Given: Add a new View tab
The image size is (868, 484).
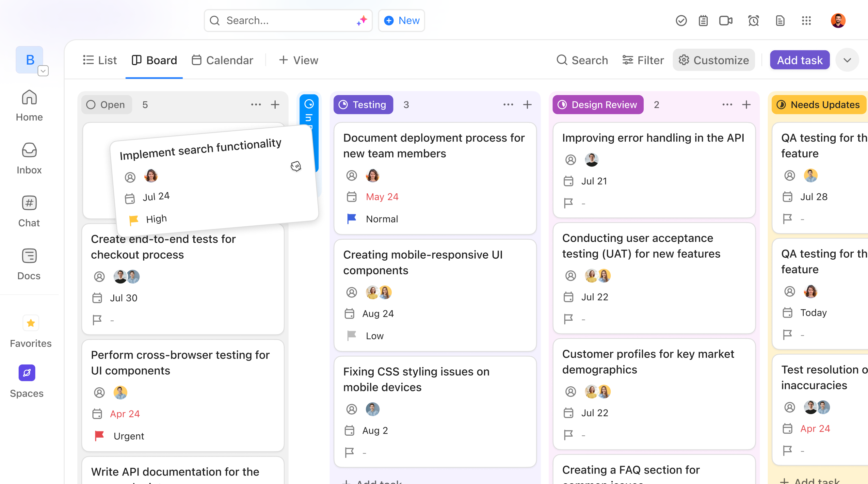Looking at the screenshot, I should point(298,60).
